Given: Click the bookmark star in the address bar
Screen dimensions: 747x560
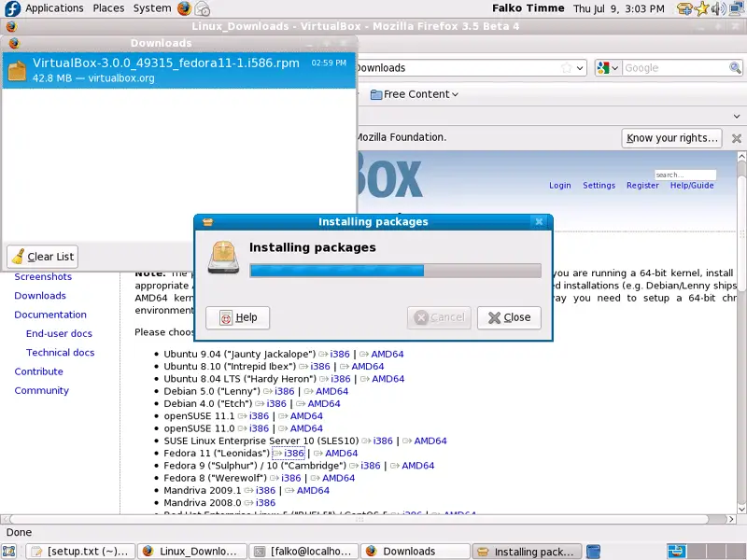Looking at the screenshot, I should coord(566,68).
